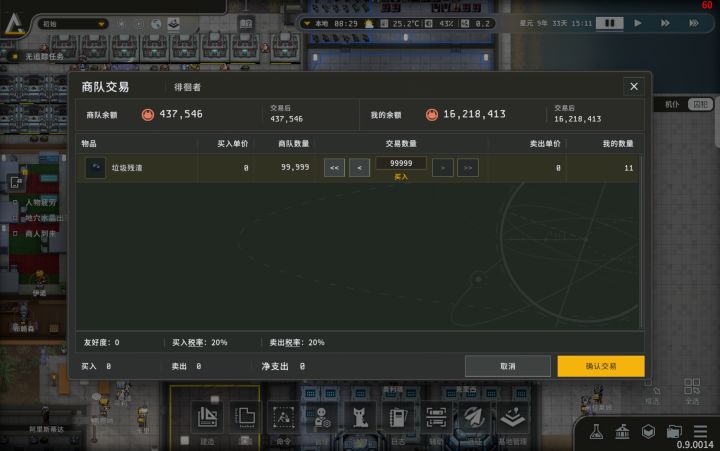Close the caravan trade dialog
Image resolution: width=720 pixels, height=451 pixels.
pyautogui.click(x=634, y=87)
